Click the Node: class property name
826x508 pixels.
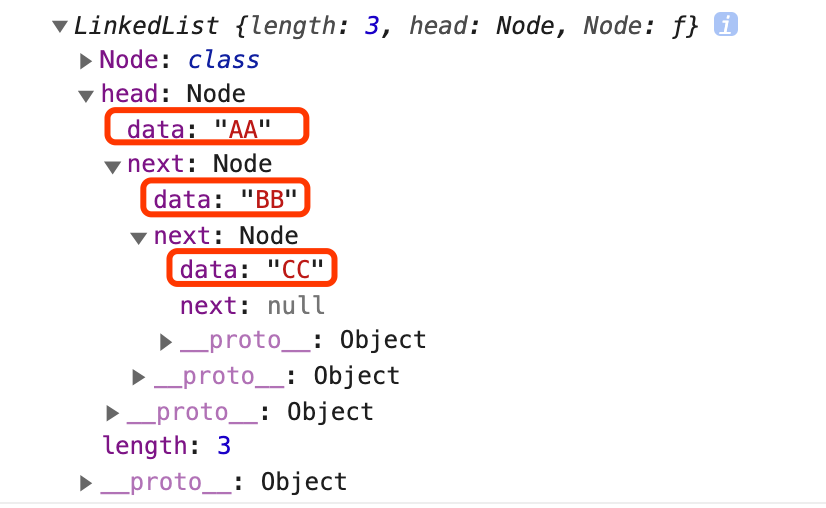128,60
